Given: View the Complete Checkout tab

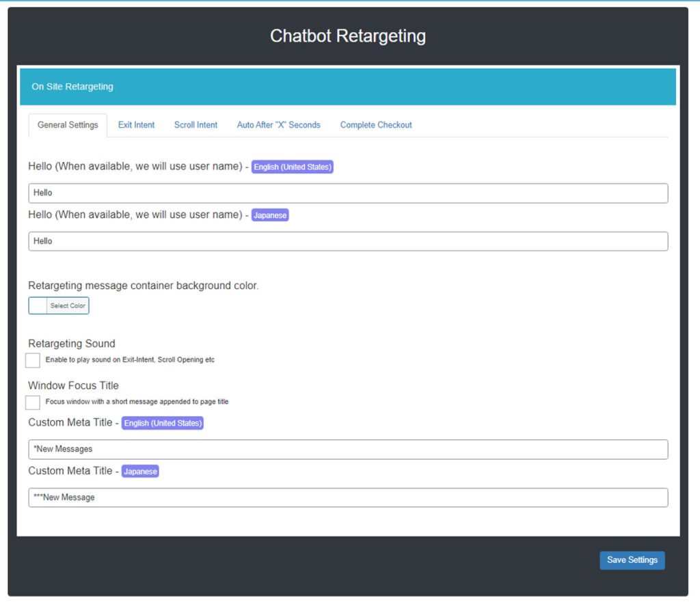Looking at the screenshot, I should (x=375, y=125).
